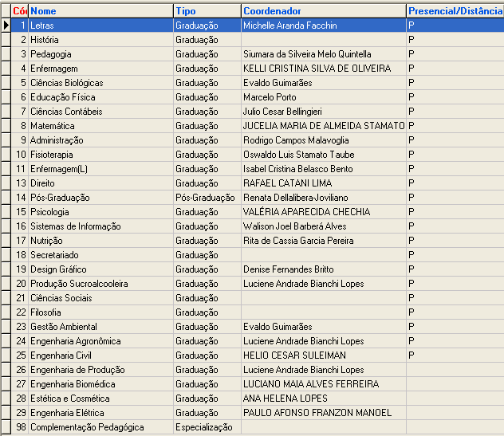Click the Tipo column header
Screen dimensions: 504x436
tap(207, 11)
